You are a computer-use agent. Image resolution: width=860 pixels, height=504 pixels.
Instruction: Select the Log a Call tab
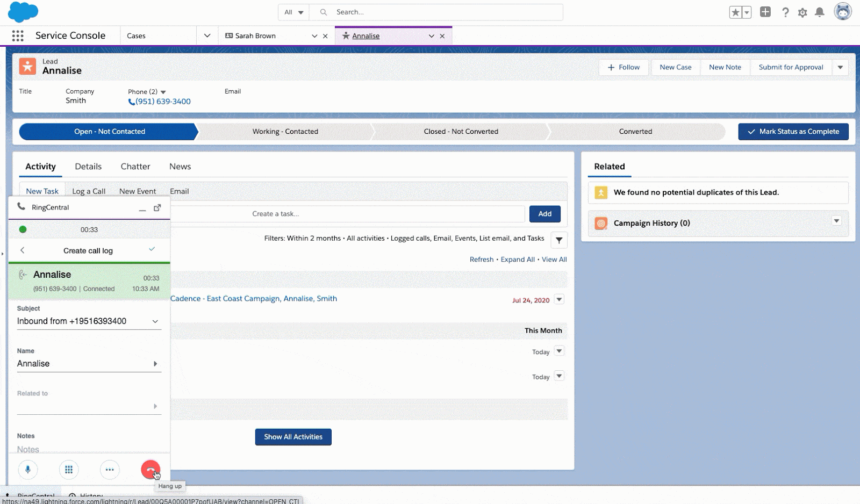coord(89,191)
